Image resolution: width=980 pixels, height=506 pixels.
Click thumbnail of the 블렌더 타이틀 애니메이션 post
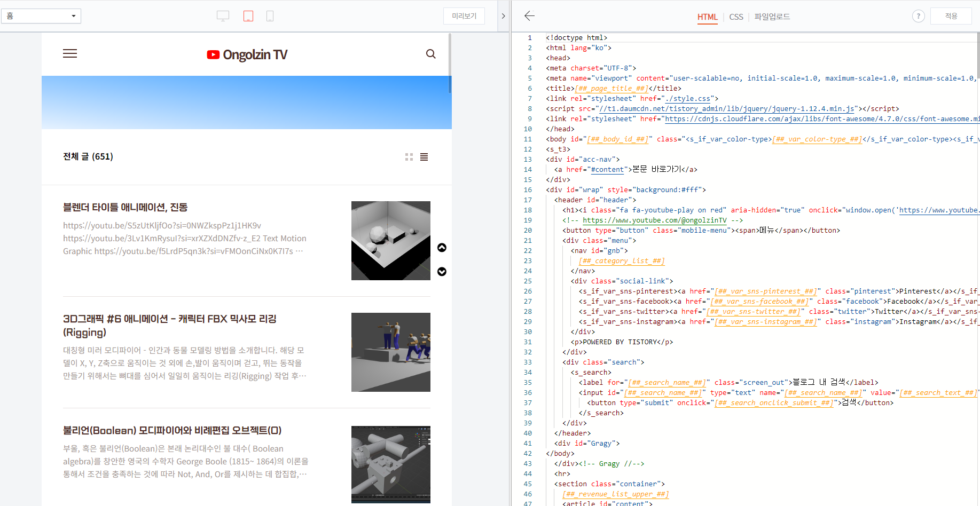(x=391, y=241)
